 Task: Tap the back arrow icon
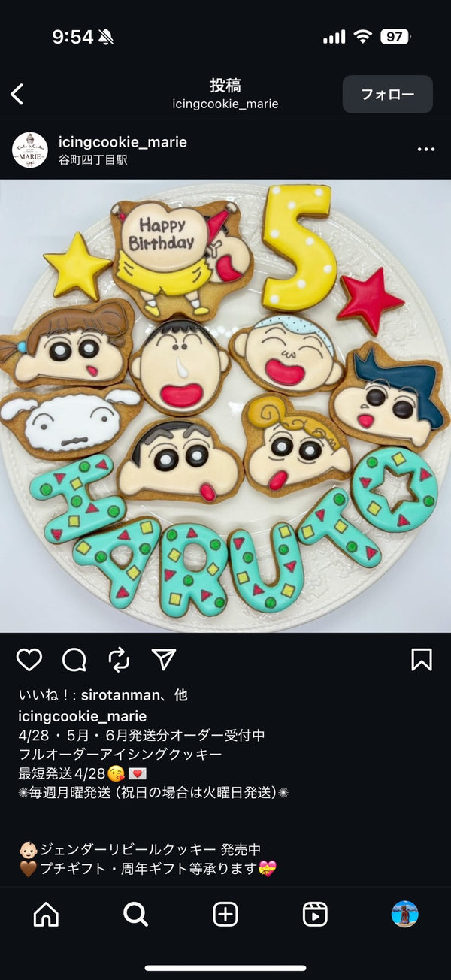pos(17,94)
